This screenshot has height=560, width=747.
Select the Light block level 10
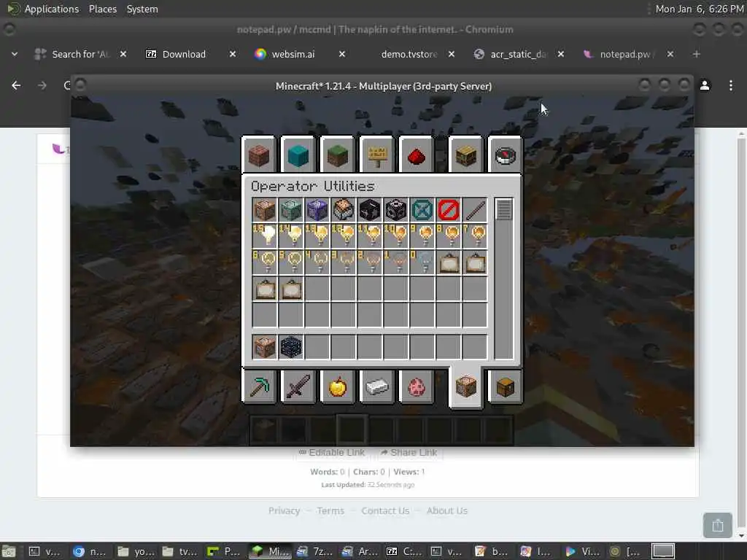pos(396,236)
